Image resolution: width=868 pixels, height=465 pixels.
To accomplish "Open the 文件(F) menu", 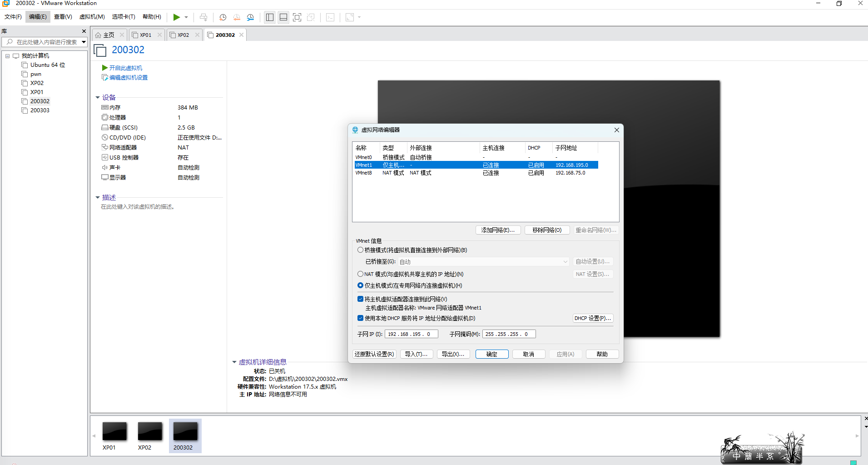I will pos(13,17).
